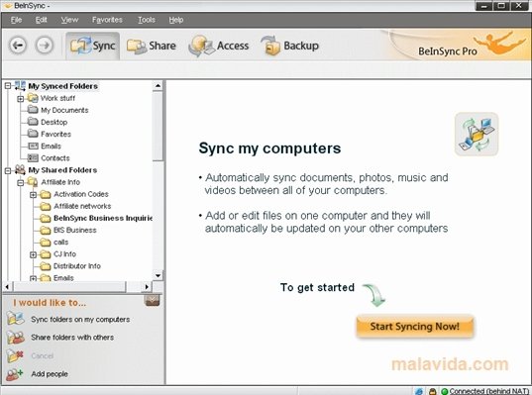Open the Favorites menu
Viewport: 532px width, 395px height.
107,20
